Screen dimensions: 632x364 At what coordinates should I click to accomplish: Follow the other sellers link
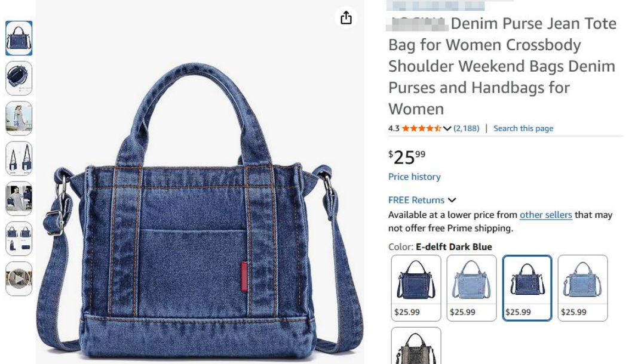tap(546, 215)
